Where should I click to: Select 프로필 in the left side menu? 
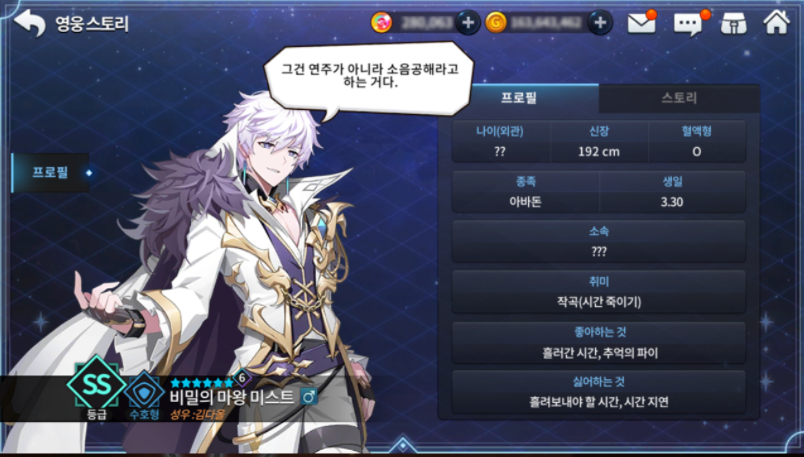[50, 172]
